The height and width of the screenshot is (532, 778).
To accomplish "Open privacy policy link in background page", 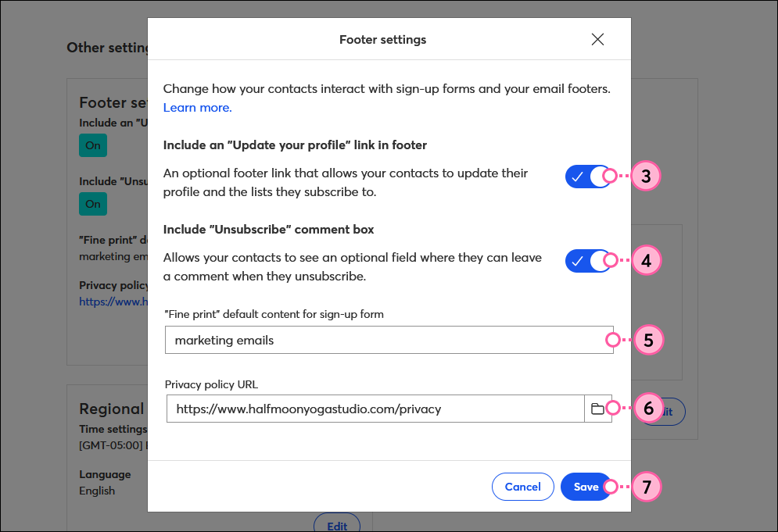I will point(113,302).
